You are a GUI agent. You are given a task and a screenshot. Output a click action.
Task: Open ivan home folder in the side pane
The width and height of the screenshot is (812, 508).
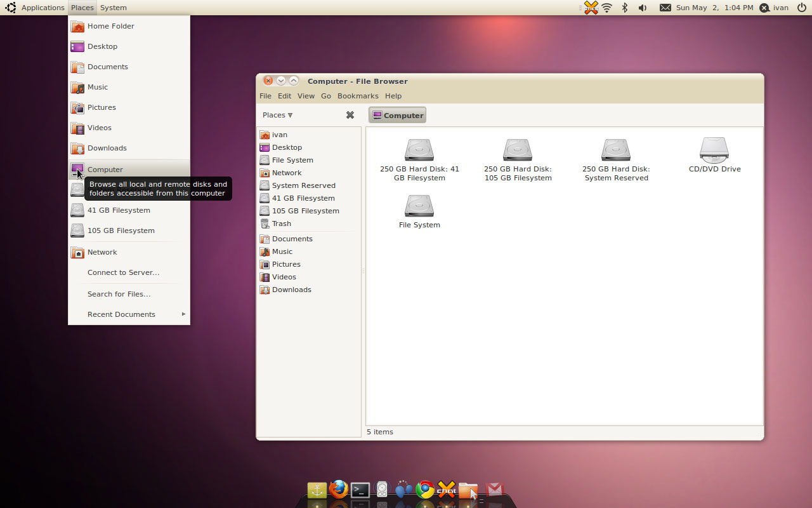point(278,135)
